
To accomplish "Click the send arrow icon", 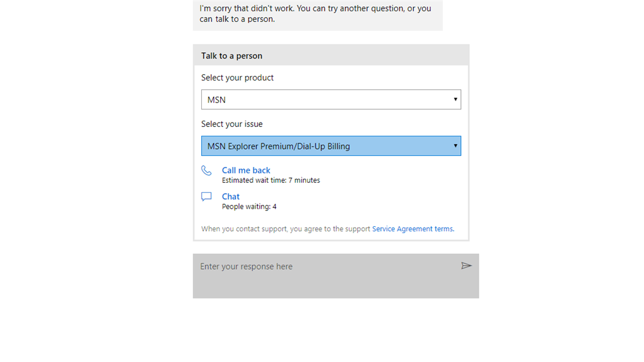I will pos(466,266).
